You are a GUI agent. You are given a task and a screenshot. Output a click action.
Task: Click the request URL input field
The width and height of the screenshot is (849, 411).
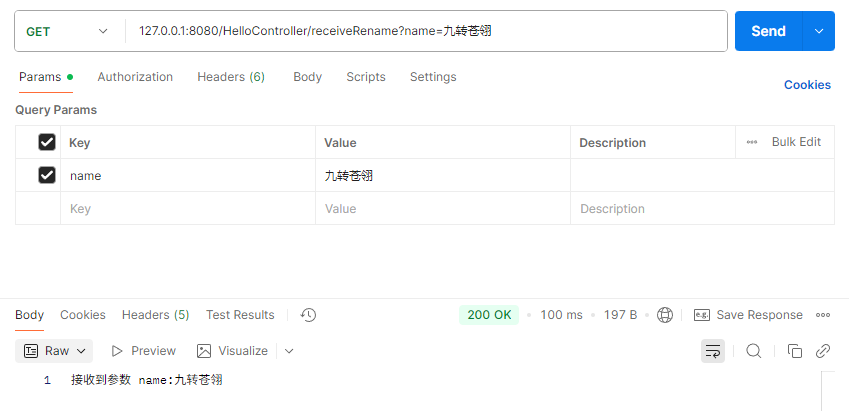(426, 31)
